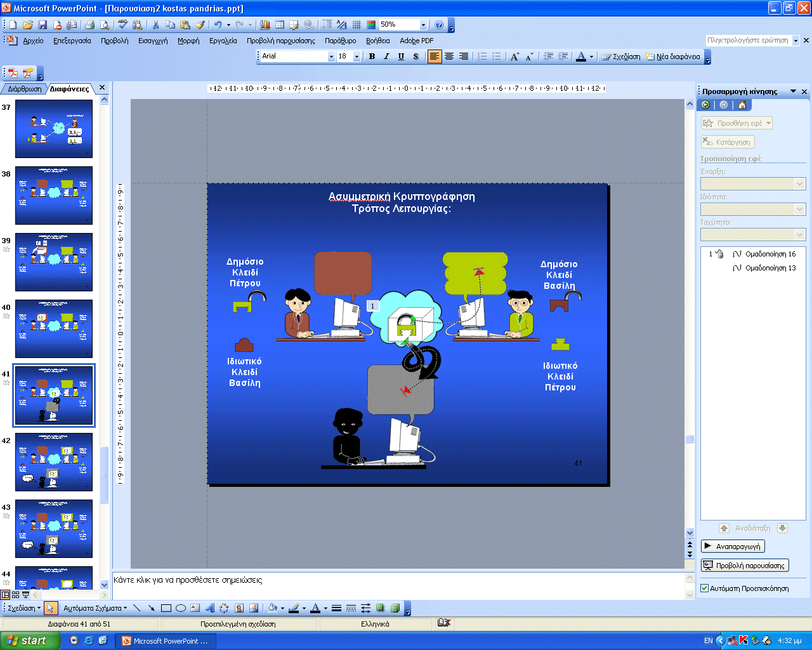Viewport: 812px width, 650px height.
Task: Click the drawing toolbar font color A
Action: point(315,608)
